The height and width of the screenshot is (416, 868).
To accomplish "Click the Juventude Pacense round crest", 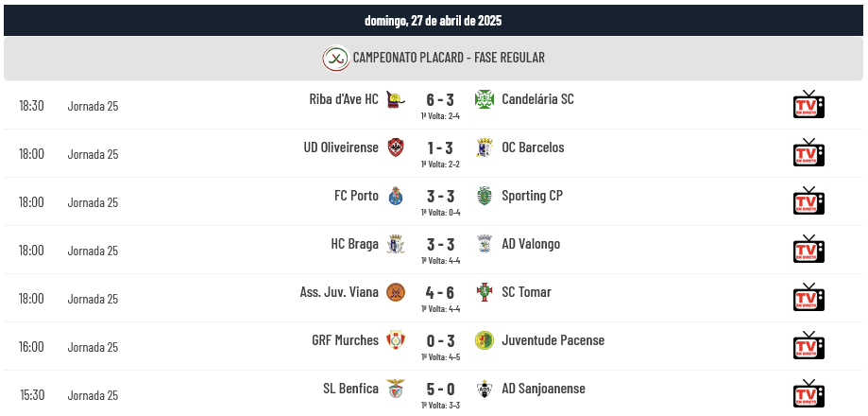I will tap(485, 340).
